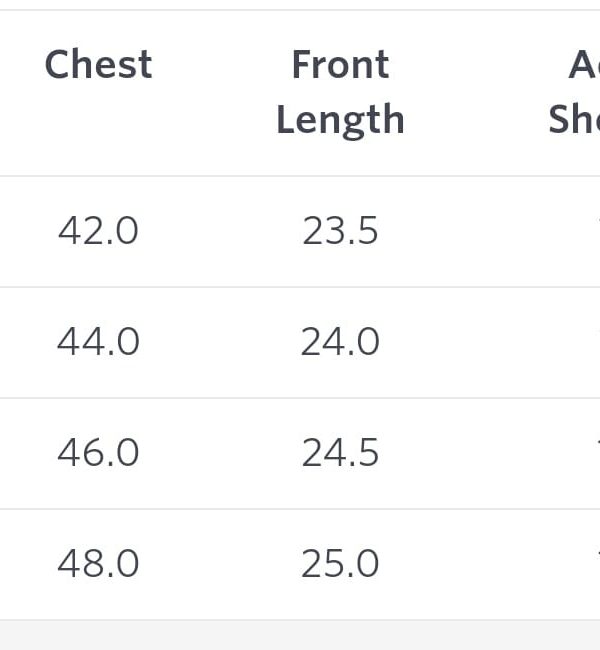Click the word Front in the header

[x=340, y=64]
